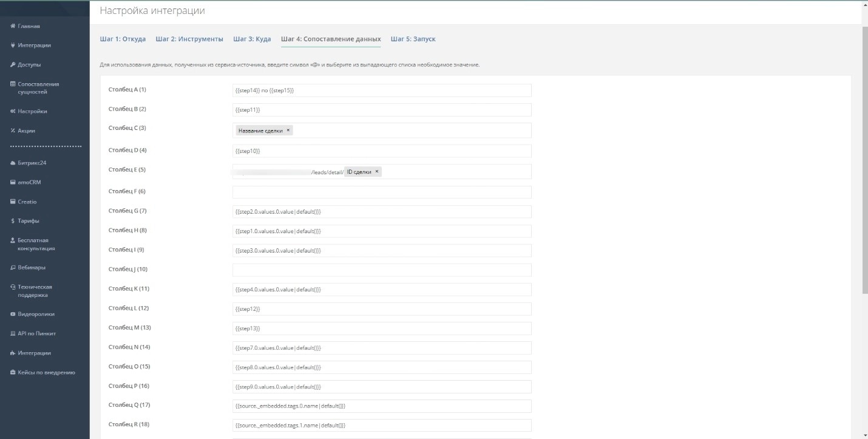
Task: Click the empty Столбец F (6) field
Action: tap(381, 192)
